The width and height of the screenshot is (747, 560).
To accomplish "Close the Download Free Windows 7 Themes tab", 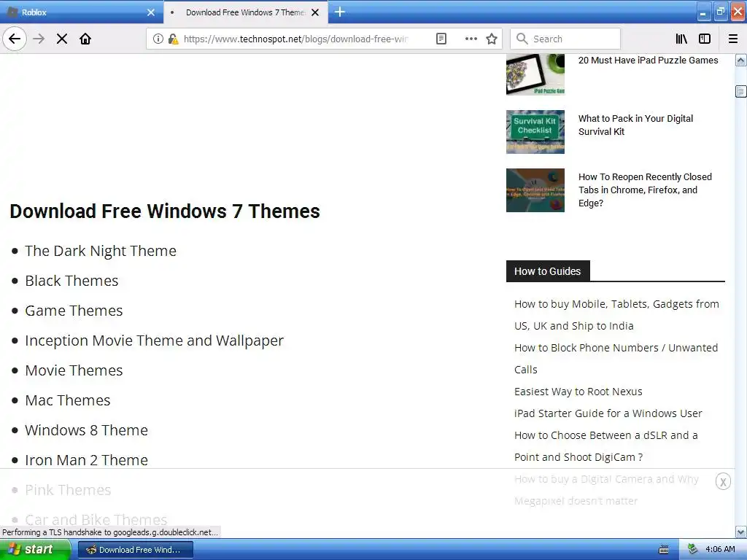I will click(x=315, y=12).
